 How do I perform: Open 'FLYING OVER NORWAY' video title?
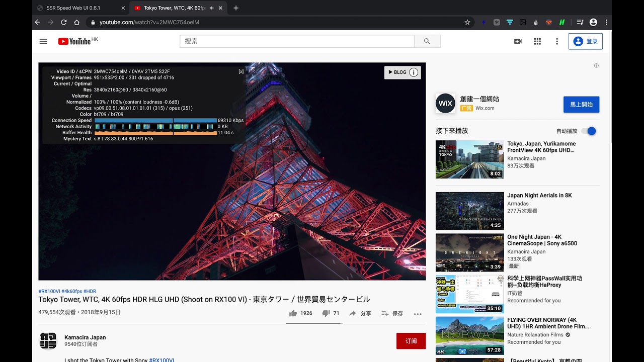(x=548, y=323)
